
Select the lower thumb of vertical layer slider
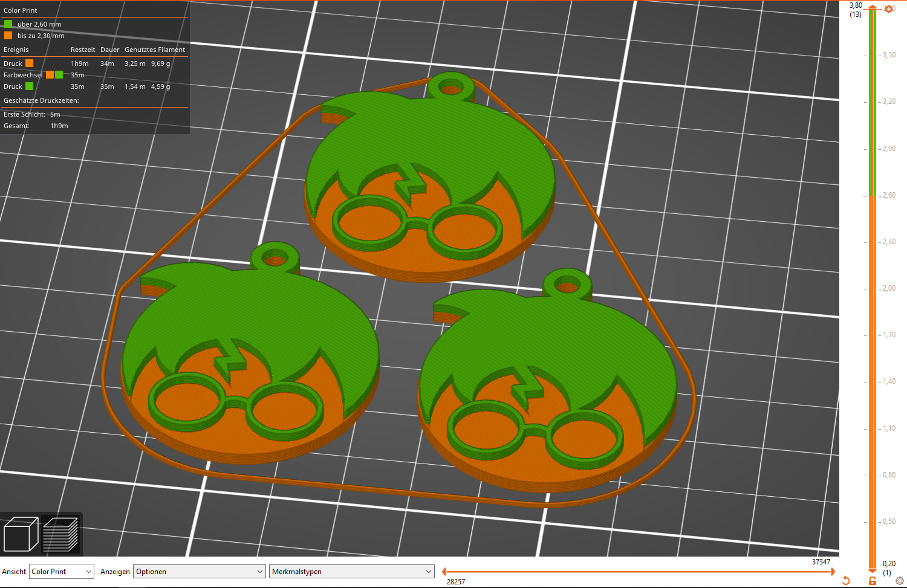click(x=873, y=570)
